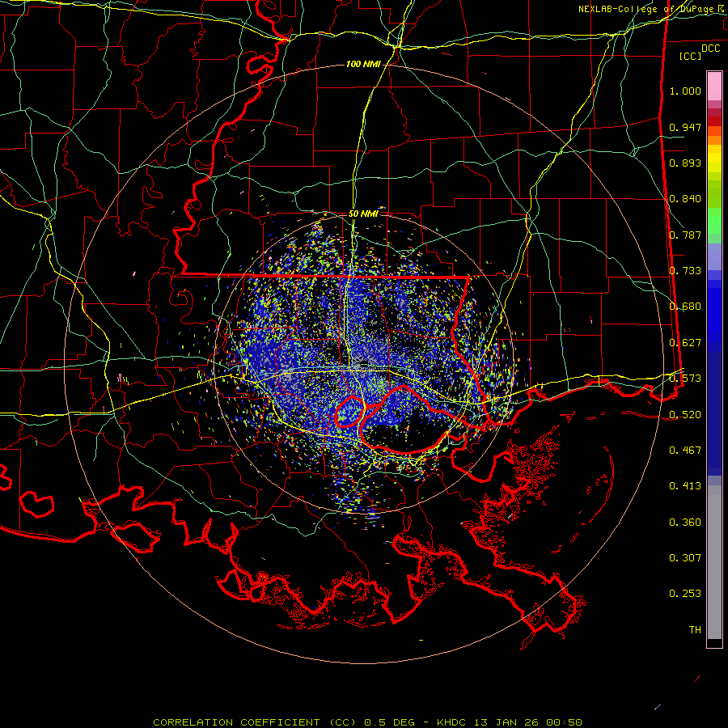The width and height of the screenshot is (728, 728).
Task: Select the 0.733 scale value
Action: [x=685, y=271]
